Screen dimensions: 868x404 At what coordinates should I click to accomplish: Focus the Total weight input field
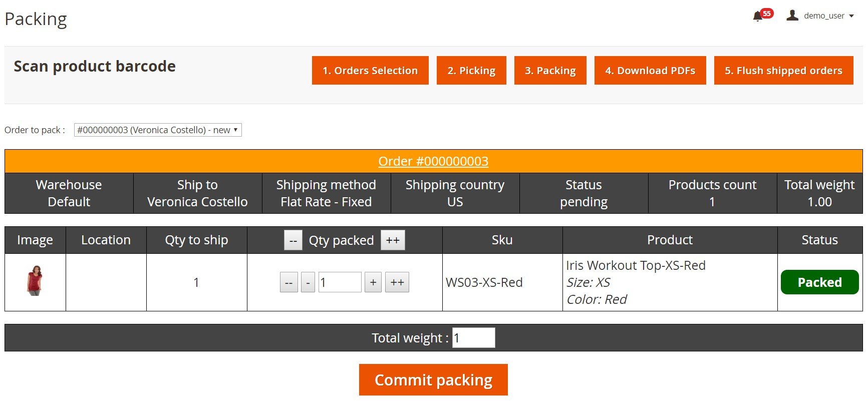pyautogui.click(x=473, y=338)
